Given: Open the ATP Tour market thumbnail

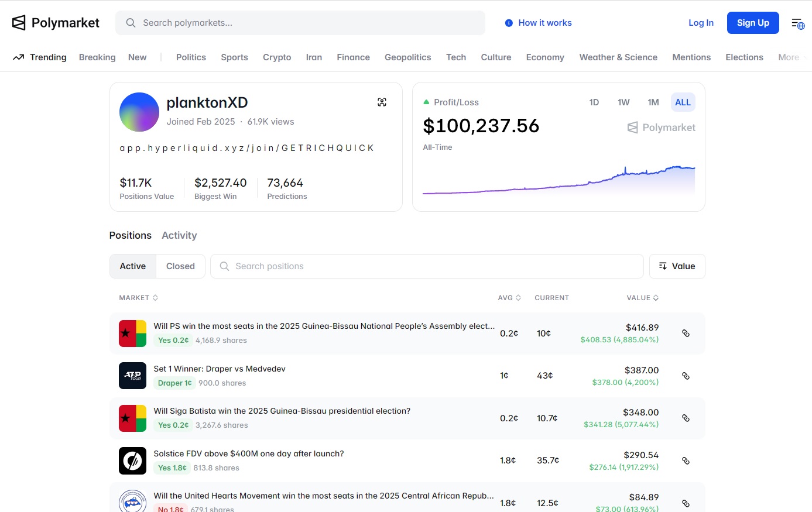Looking at the screenshot, I should [132, 376].
